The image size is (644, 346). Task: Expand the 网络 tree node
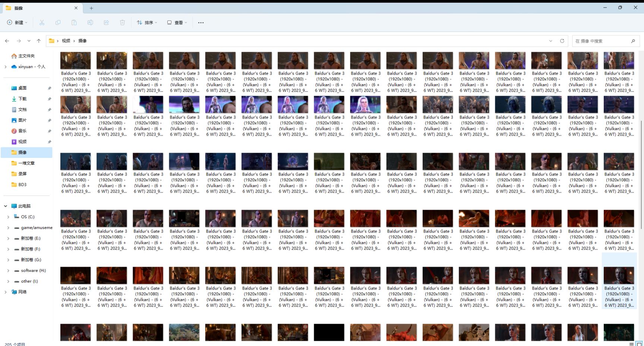click(5, 292)
